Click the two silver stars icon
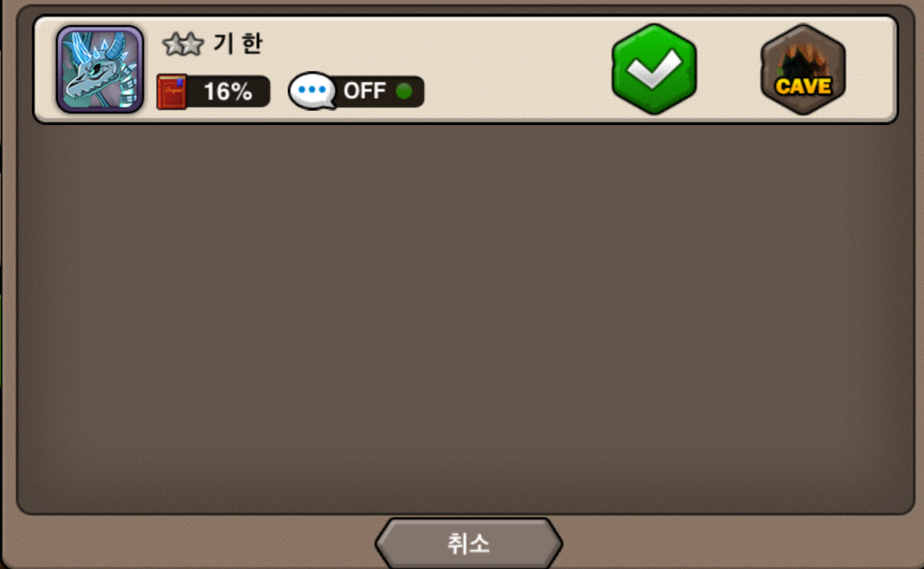924x569 pixels. [x=183, y=44]
